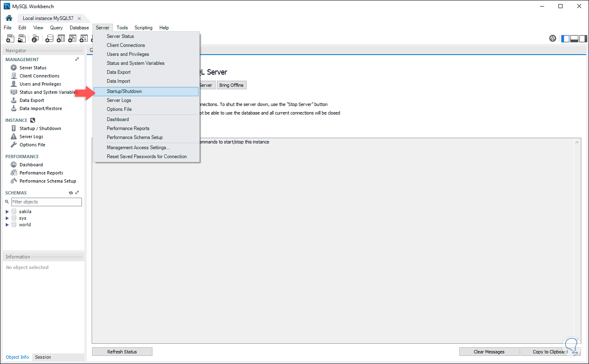Click Users and Privileges icon in Navigator
Screen dimensions: 589x364
(x=14, y=84)
